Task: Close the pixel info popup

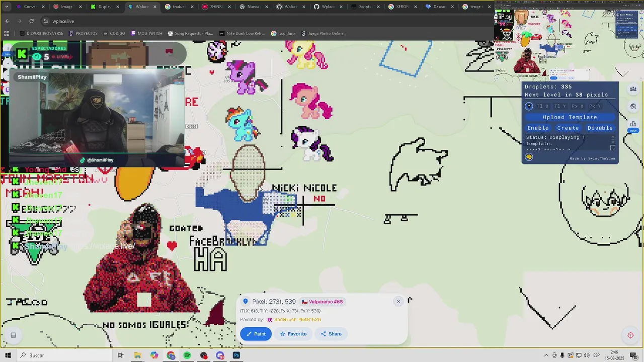Action: pos(398,301)
